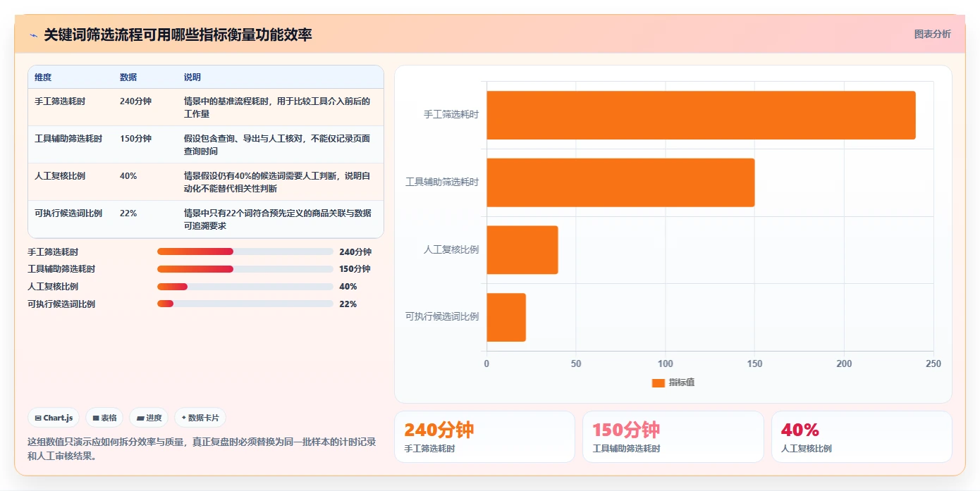Click the description starting 假设包含查询
This screenshot has width=980, height=491.
[277, 145]
